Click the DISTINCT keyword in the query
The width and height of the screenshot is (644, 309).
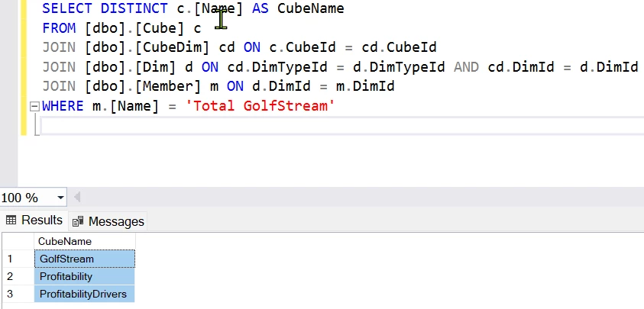pyautogui.click(x=134, y=8)
